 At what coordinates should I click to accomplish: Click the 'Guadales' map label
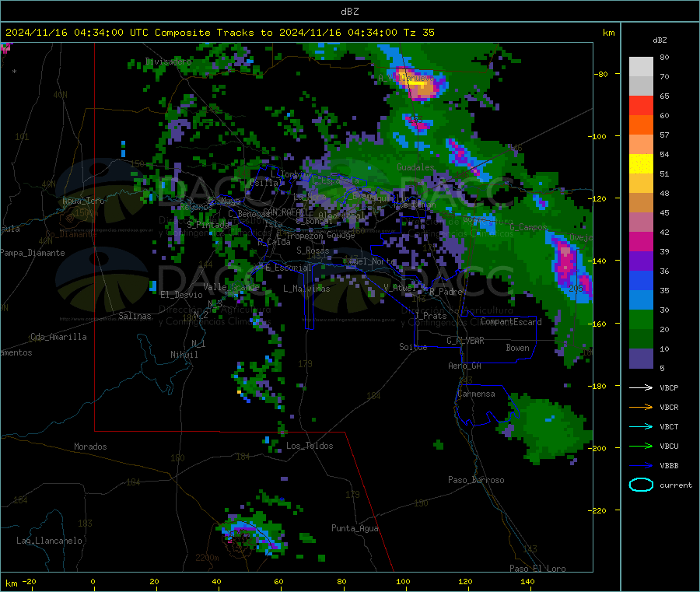[415, 167]
